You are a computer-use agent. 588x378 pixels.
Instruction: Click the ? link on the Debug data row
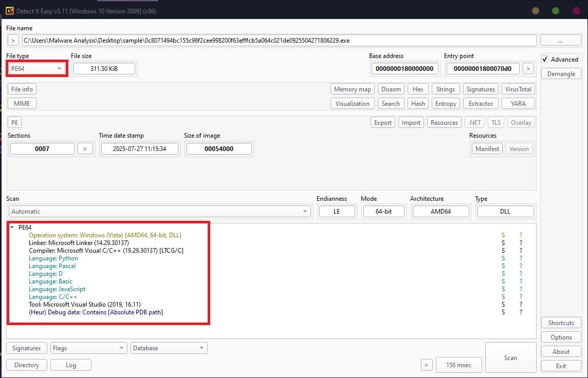(521, 312)
